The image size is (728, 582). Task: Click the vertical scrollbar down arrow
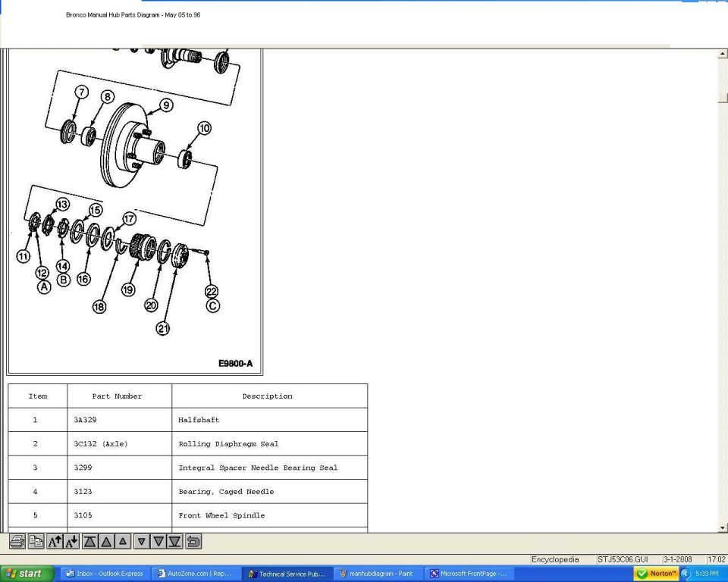723,527
